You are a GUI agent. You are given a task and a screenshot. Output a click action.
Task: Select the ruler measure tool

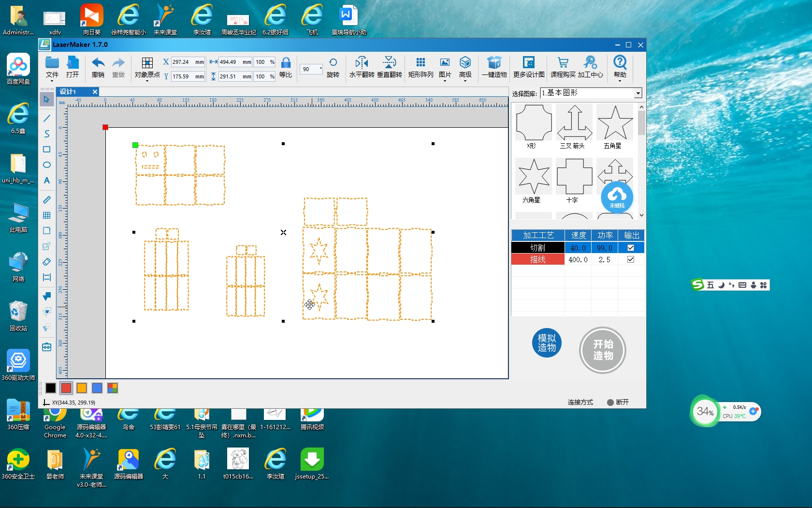[x=46, y=199]
